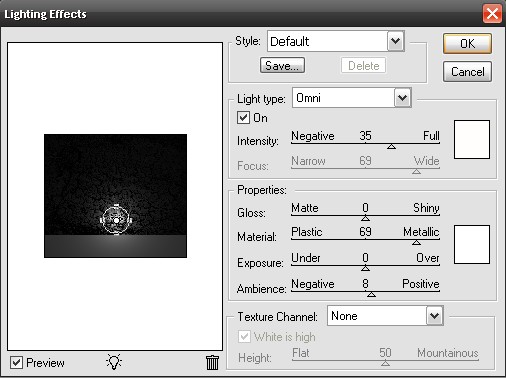Click the Height value 50
The height and width of the screenshot is (378, 506).
tap(385, 353)
